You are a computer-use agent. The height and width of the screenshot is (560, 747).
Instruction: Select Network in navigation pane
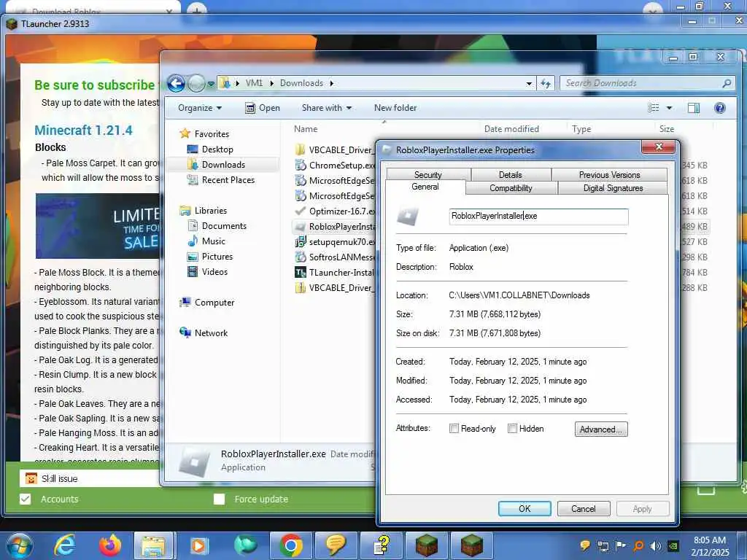(x=211, y=332)
